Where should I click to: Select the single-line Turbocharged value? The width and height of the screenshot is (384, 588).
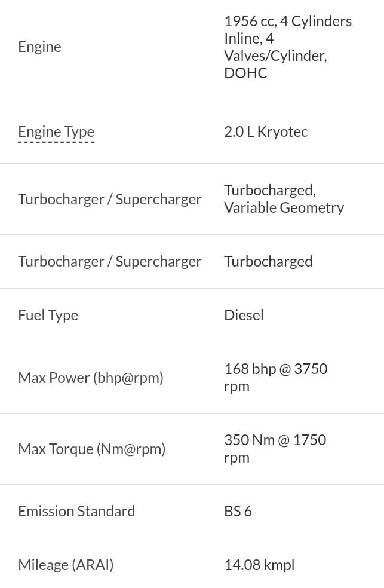[268, 261]
